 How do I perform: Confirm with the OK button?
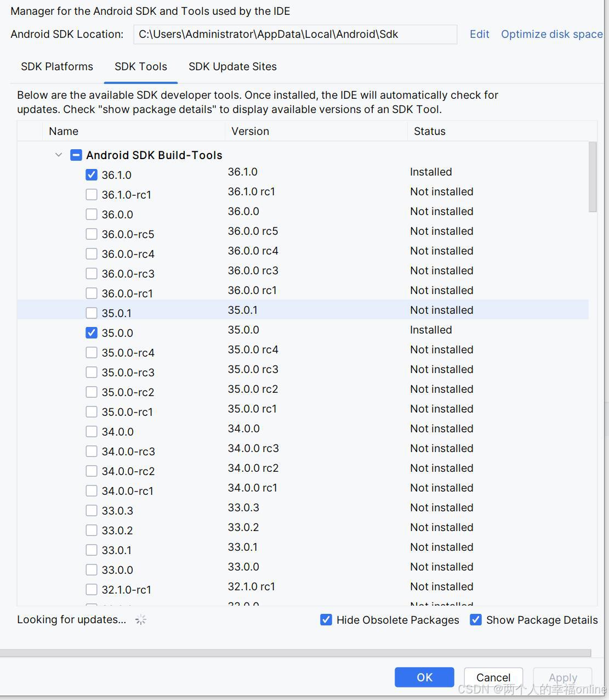point(424,678)
